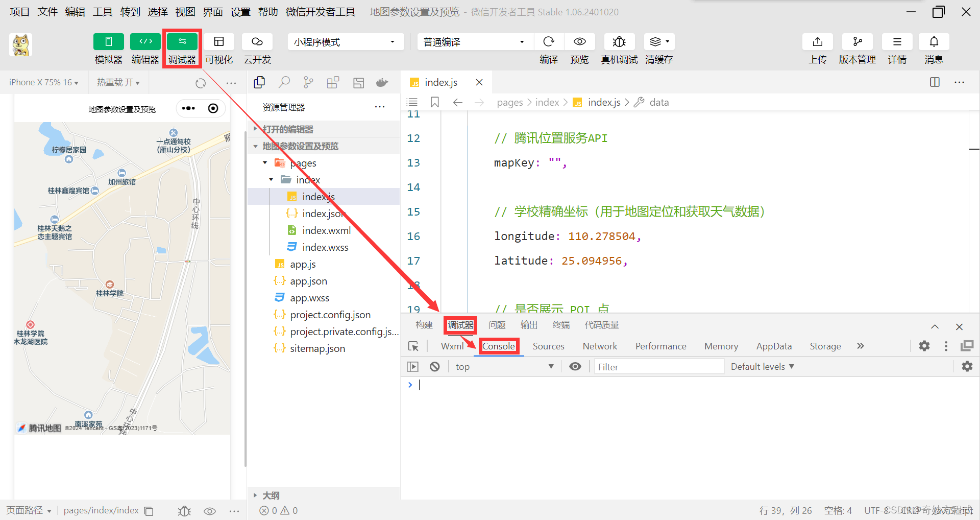Switch to the Wxml devtools tab

452,346
